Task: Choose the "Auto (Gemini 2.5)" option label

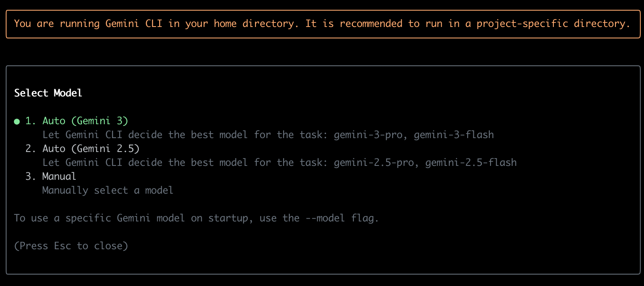Action: tap(91, 149)
